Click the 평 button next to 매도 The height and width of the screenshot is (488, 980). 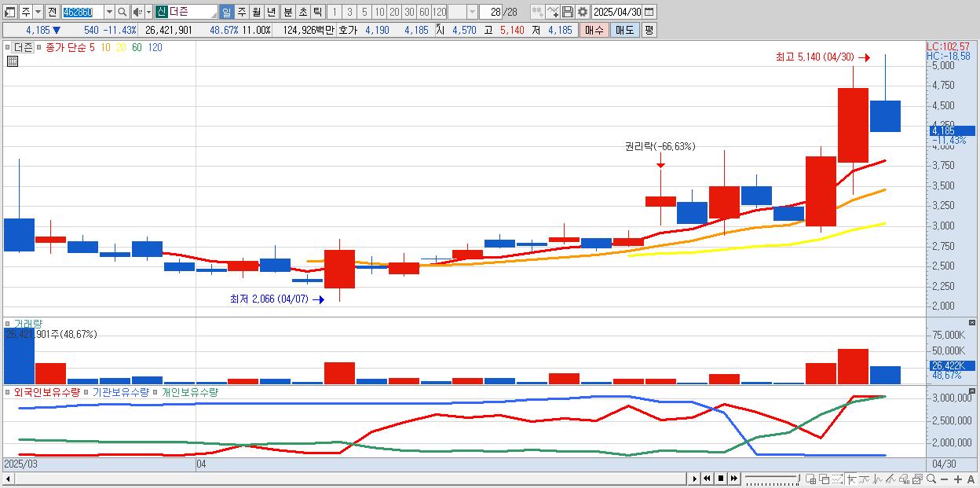point(649,30)
